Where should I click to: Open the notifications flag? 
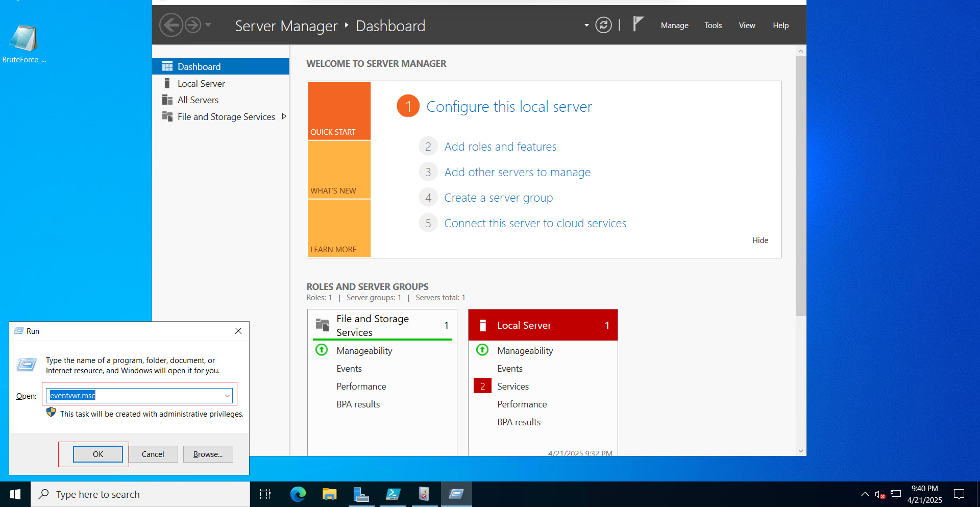638,24
